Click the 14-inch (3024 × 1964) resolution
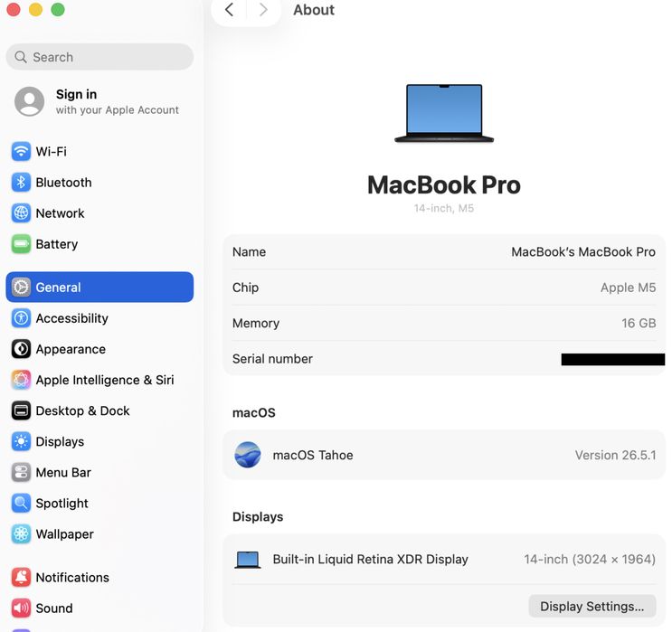Screen dimensions: 672x632 point(590,559)
